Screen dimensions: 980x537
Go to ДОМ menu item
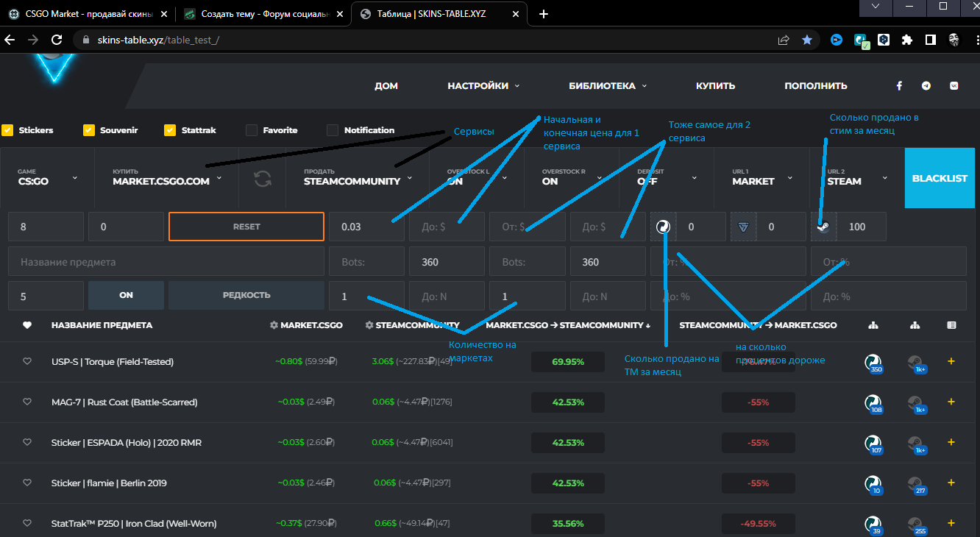386,86
